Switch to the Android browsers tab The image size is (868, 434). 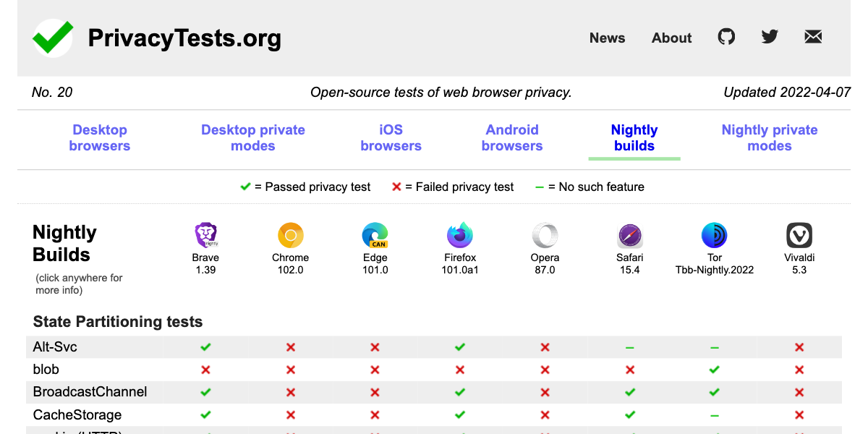(x=512, y=137)
